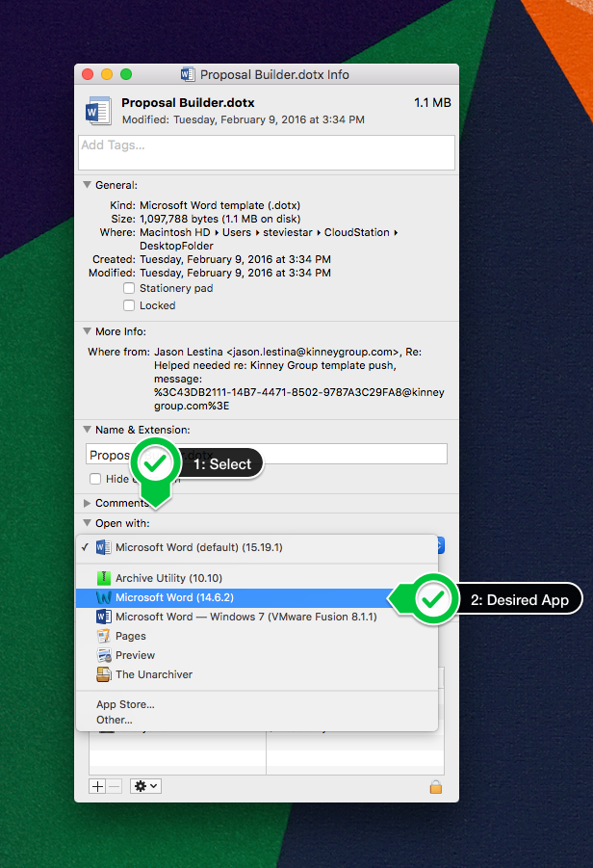Minimize the Info window with yellow button
Image resolution: width=593 pixels, height=868 pixels.
point(107,74)
